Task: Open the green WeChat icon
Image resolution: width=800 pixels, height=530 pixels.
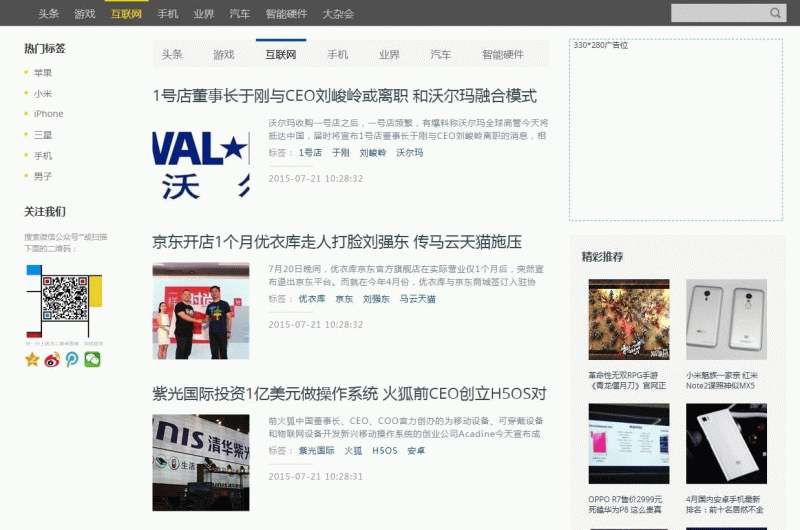Action: coord(92,359)
